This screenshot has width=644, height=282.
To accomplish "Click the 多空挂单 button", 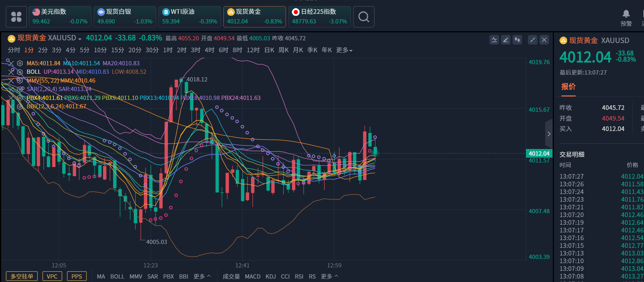I will pos(22,276).
